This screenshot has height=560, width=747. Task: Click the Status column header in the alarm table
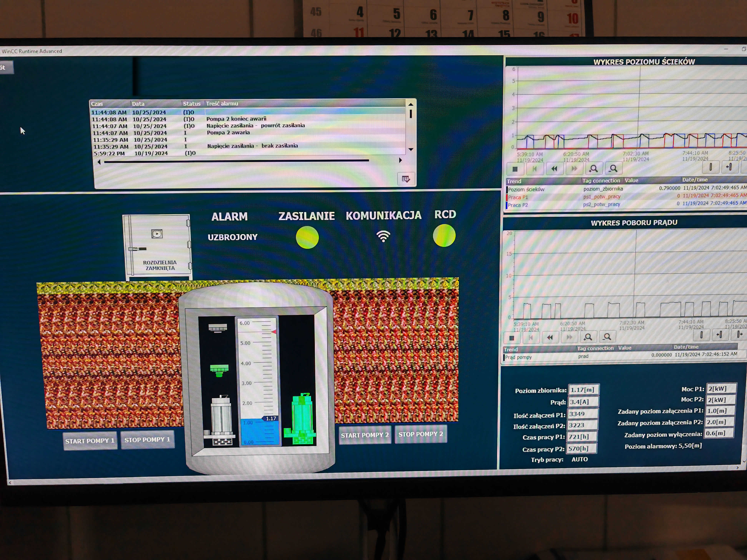[192, 104]
